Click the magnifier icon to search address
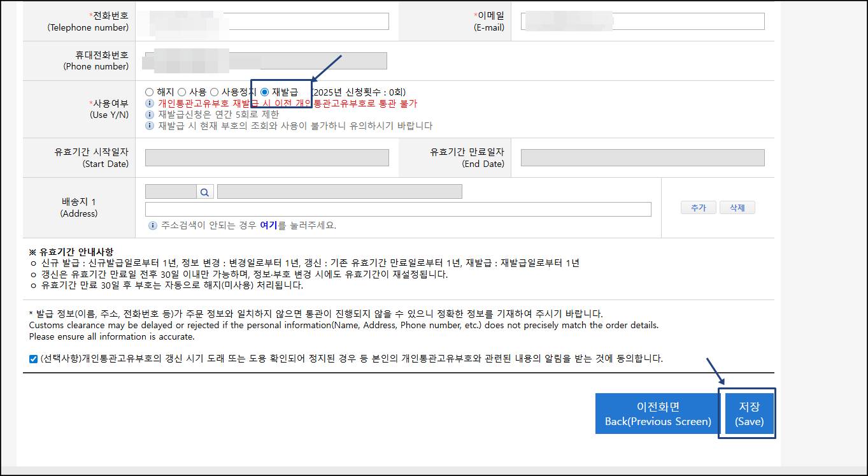 (x=204, y=192)
